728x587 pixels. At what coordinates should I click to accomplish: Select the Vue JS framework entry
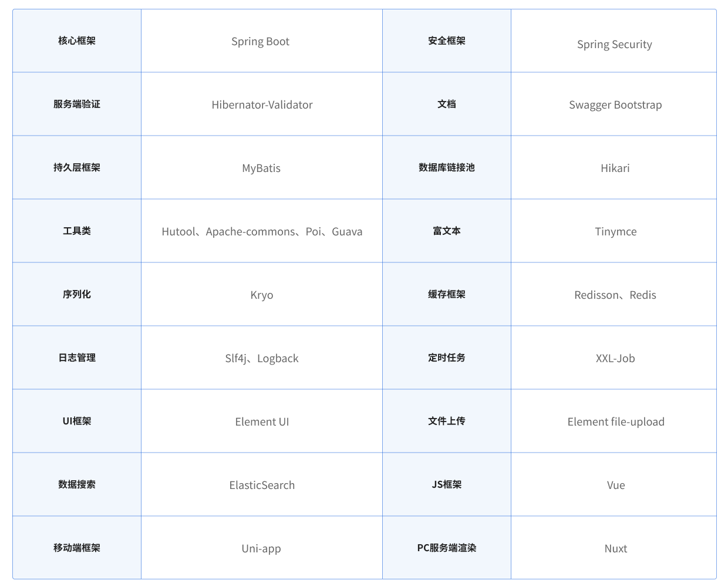pos(615,485)
